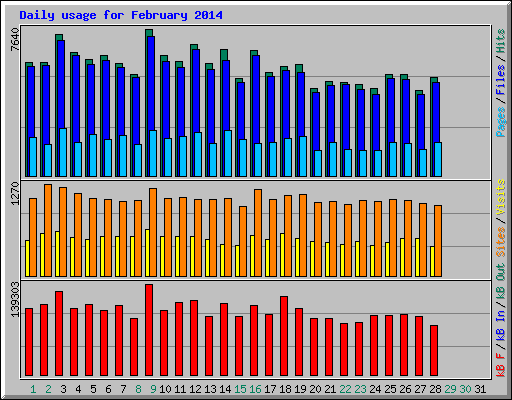
Task: Click day 22 on the x-axis
Action: tap(345, 389)
